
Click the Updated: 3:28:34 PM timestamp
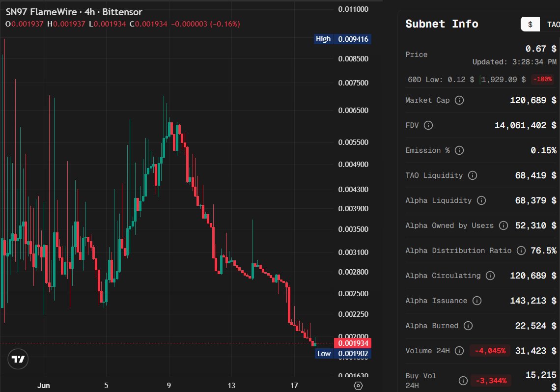click(x=514, y=62)
